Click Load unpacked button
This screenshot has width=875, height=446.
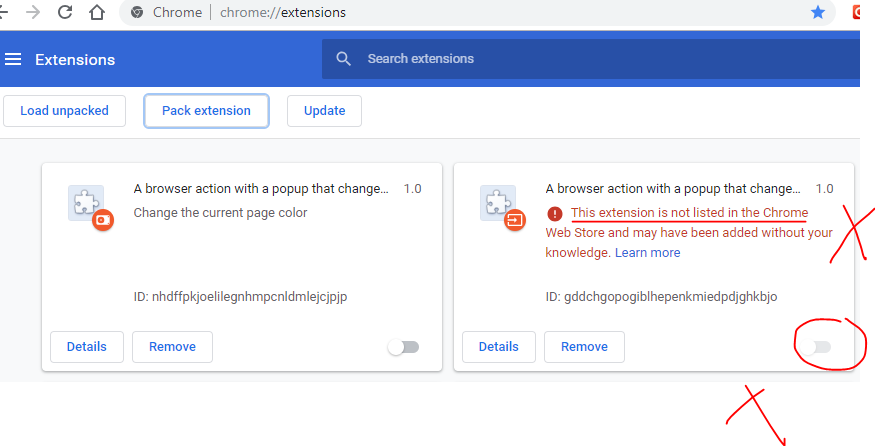tap(64, 111)
